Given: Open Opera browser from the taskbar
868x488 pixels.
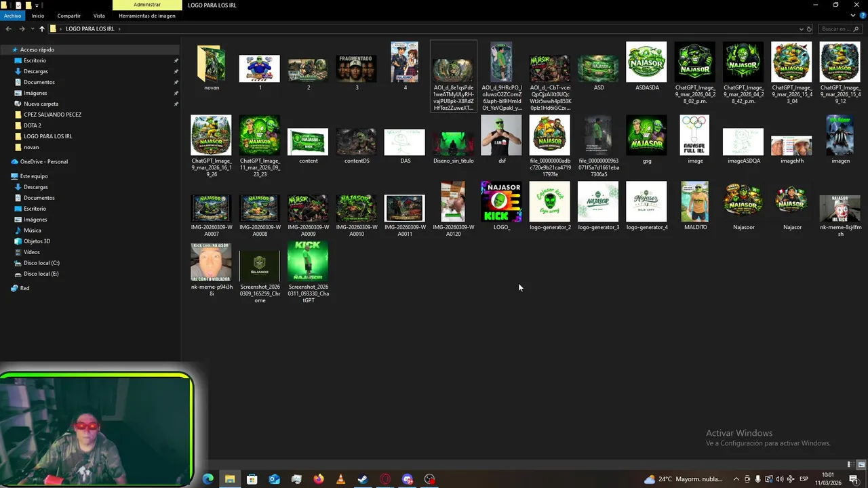Looking at the screenshot, I should coord(385,479).
